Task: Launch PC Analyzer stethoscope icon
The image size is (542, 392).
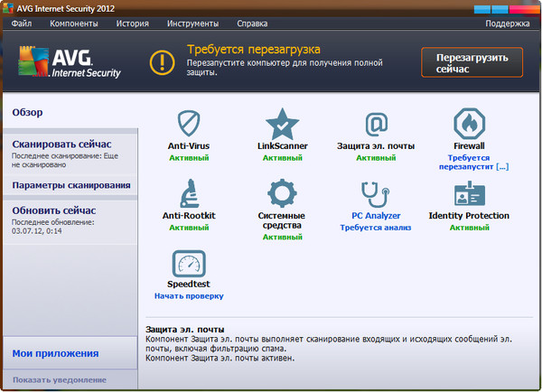Action: (x=376, y=193)
